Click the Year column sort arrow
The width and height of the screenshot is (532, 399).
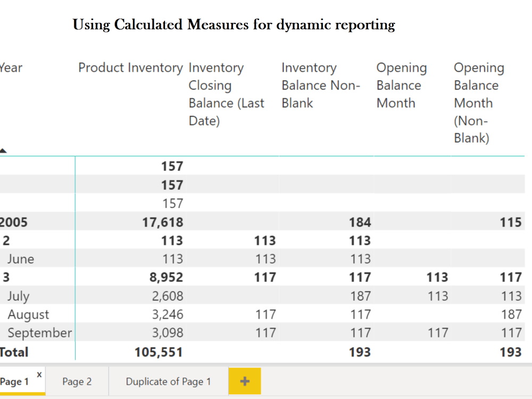pos(3,151)
